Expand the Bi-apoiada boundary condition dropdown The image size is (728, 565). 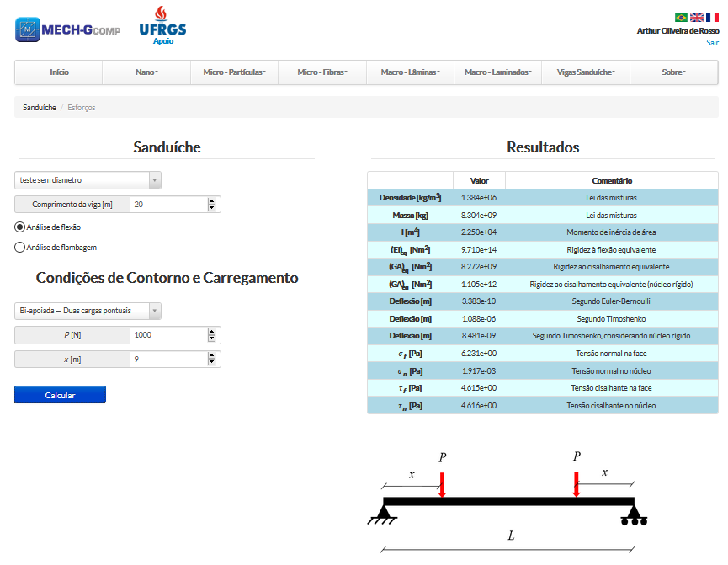[88, 311]
